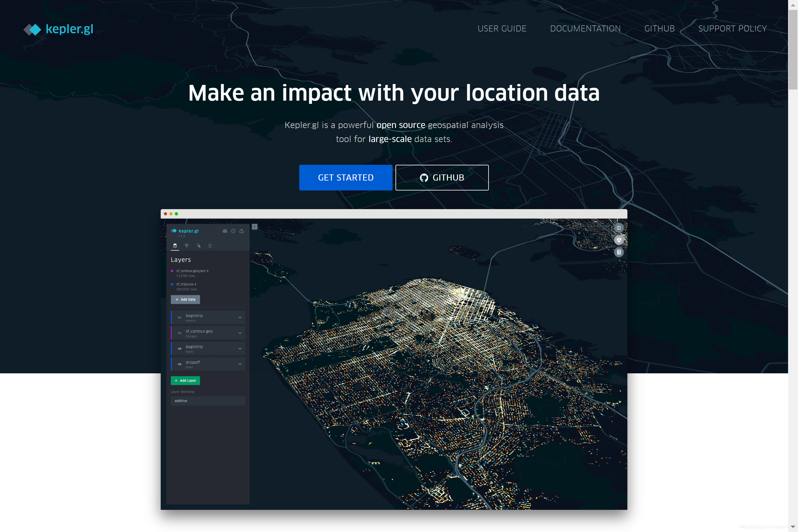Open the DOCUMENTATION nav link
Viewport: 798px width, 532px height.
pyautogui.click(x=585, y=29)
